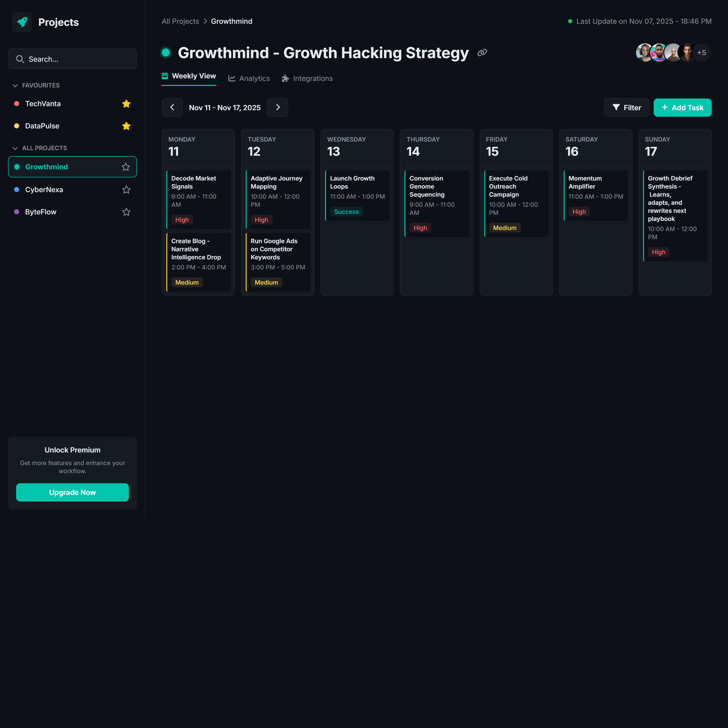Click the teal project status dot
This screenshot has height=728, width=728.
click(x=166, y=53)
